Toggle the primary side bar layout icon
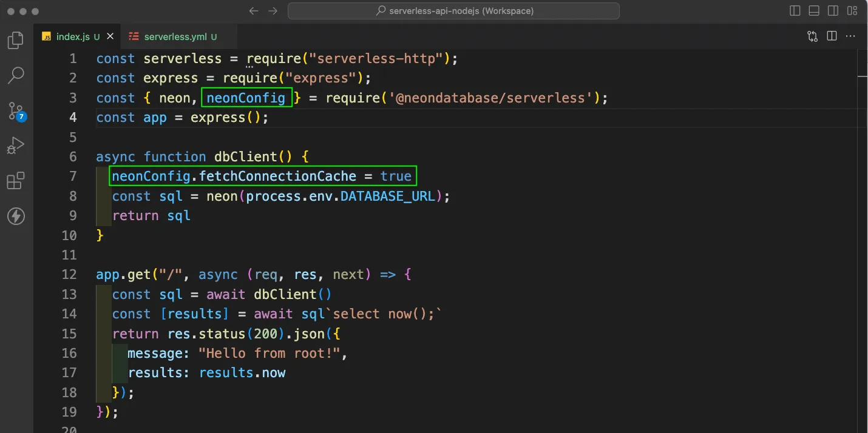The image size is (868, 433). click(795, 11)
